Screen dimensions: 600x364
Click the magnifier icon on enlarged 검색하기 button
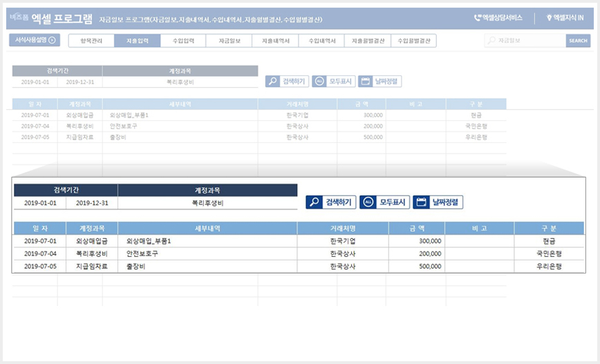point(315,202)
